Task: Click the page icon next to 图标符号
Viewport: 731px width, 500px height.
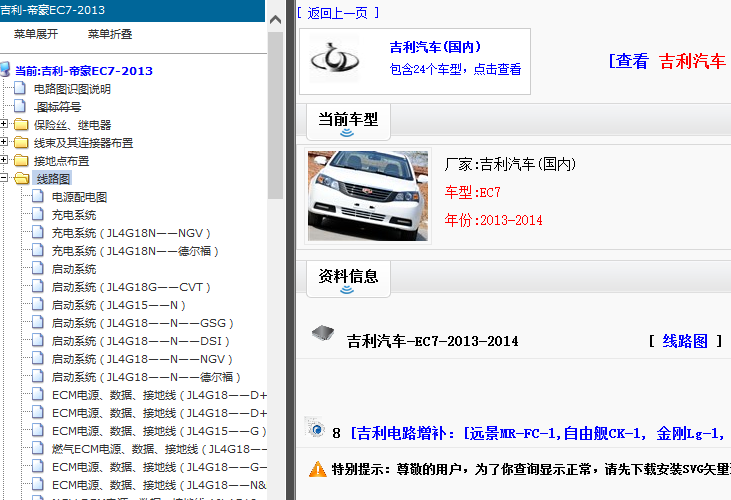Action: 20,106
